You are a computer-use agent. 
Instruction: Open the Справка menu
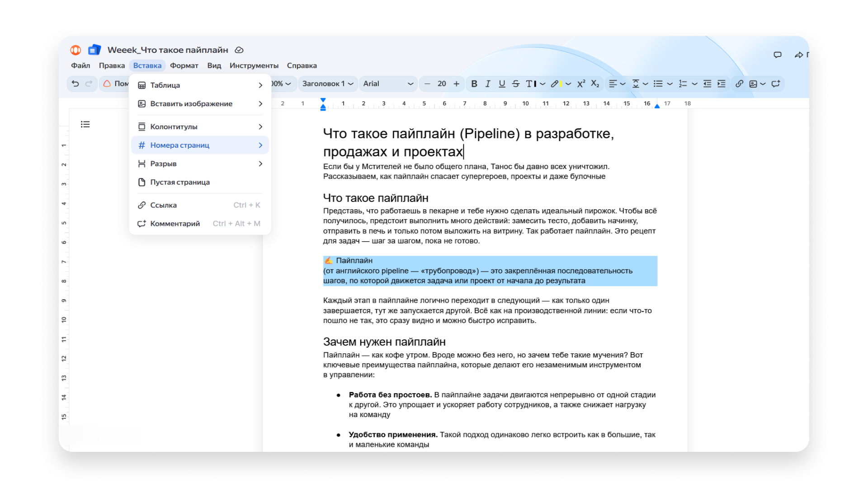(302, 66)
